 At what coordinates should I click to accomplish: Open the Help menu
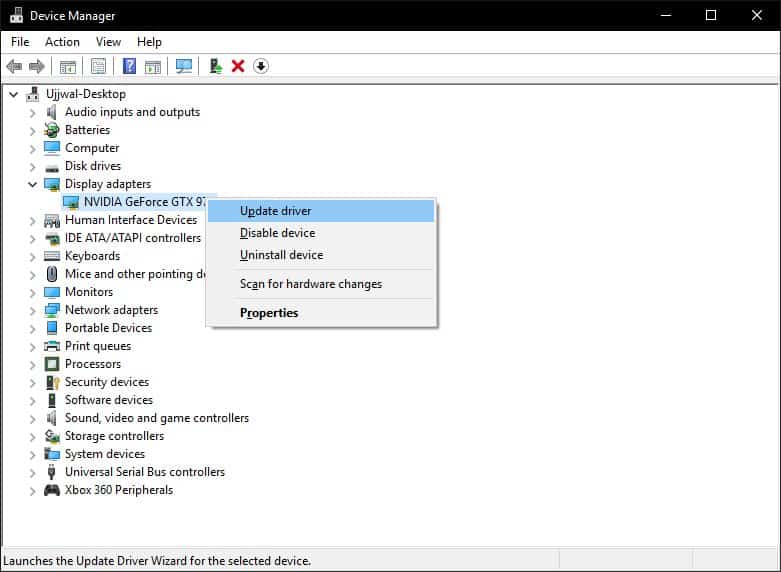click(x=149, y=42)
